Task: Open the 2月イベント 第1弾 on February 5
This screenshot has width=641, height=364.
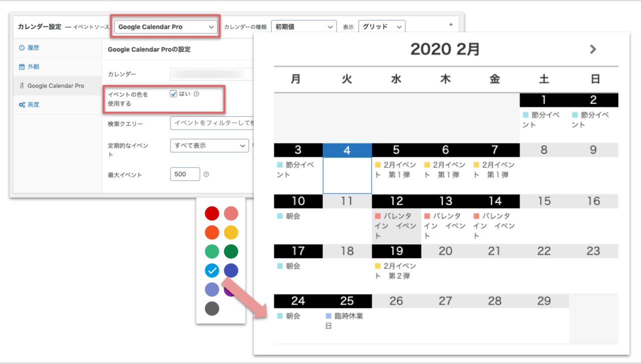Action: 395,170
